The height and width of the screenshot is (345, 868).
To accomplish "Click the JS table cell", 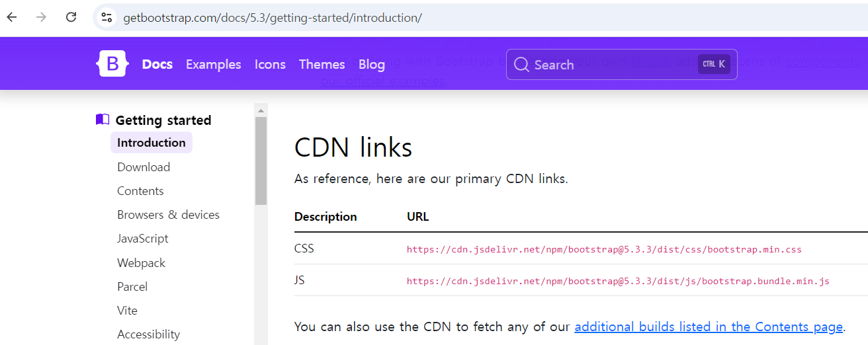I will click(300, 281).
